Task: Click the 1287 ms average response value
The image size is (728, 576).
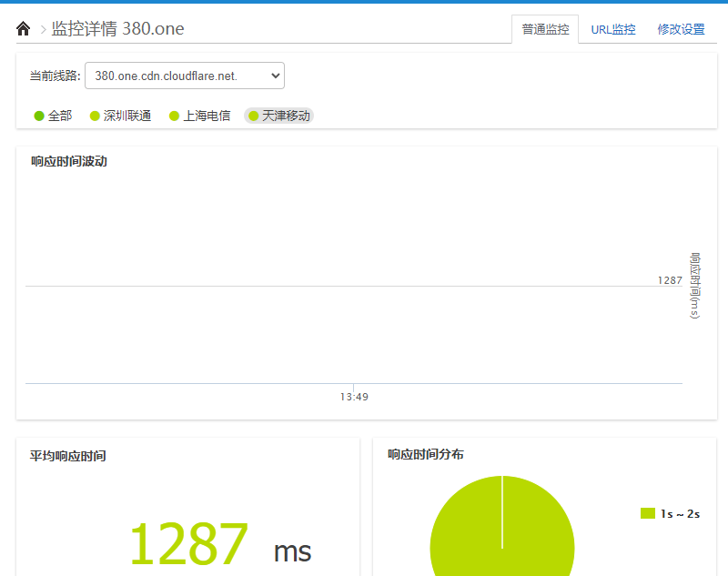Action: pos(188,544)
